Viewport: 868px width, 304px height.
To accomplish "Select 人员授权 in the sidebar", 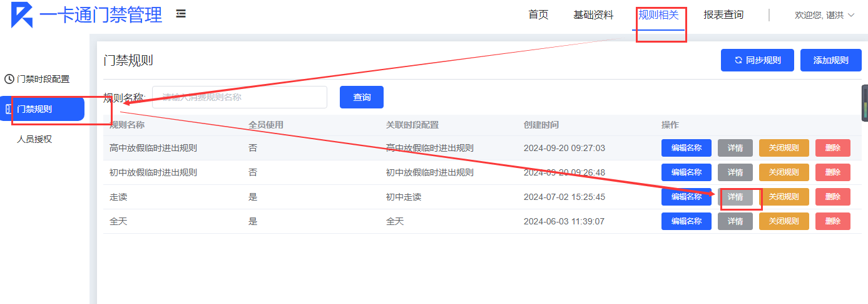I will (x=34, y=139).
